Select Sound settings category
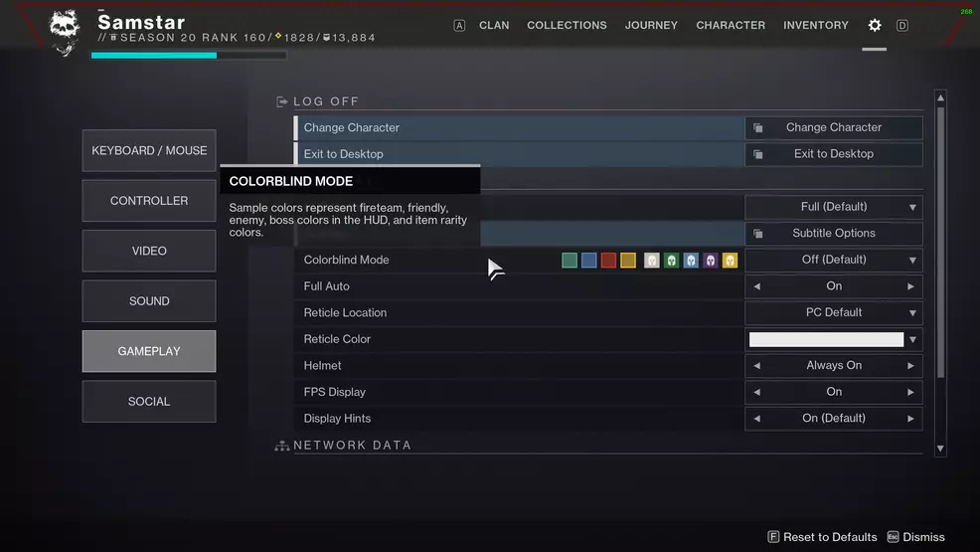Screen dimensions: 980x552 [x=149, y=301]
